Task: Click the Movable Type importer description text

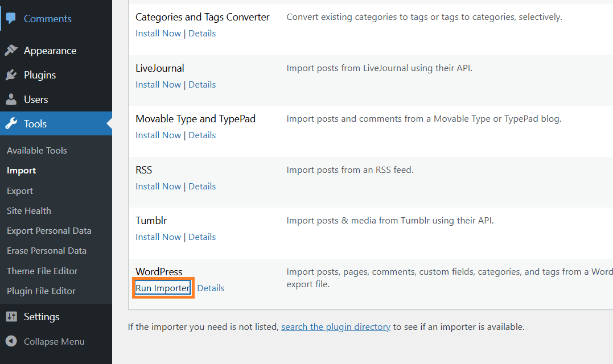Action: tap(424, 119)
